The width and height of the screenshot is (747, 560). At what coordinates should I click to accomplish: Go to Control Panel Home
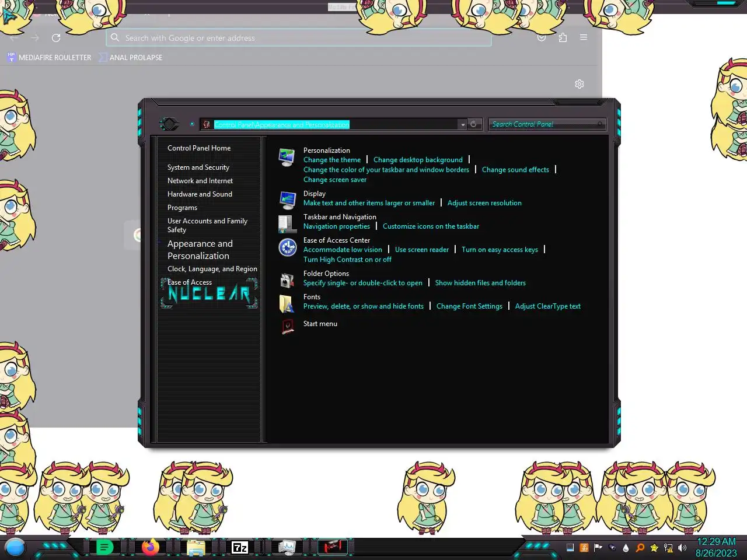[x=199, y=148]
